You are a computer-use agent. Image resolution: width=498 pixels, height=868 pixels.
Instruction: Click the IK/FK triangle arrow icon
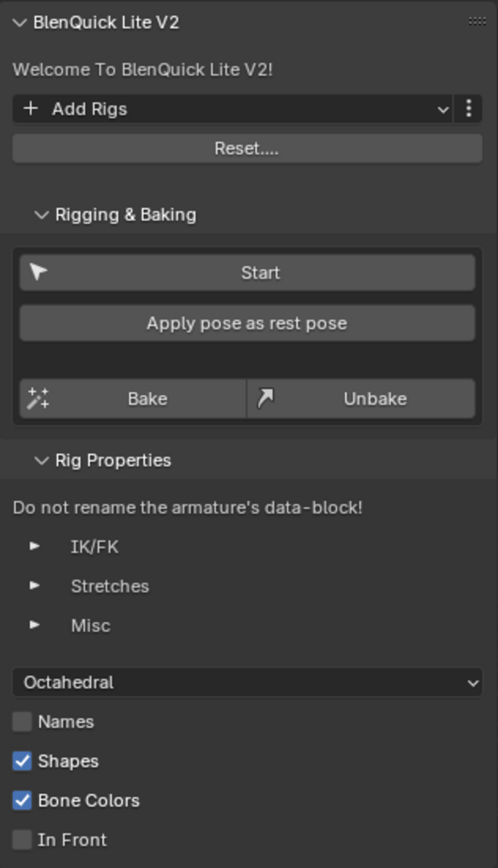(x=35, y=547)
